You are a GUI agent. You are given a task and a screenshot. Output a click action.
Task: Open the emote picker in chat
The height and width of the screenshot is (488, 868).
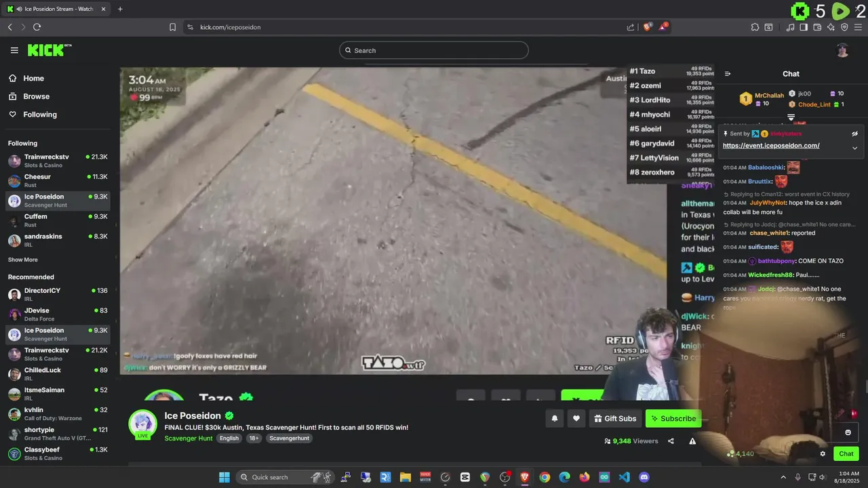(x=848, y=432)
